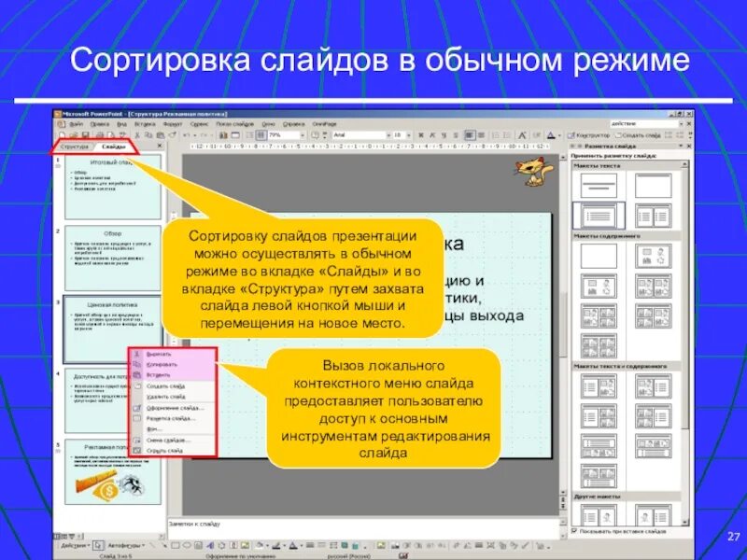This screenshot has width=747, height=560.
Task: Click the 'Создать слайд' toolbar button
Action: pos(638,135)
